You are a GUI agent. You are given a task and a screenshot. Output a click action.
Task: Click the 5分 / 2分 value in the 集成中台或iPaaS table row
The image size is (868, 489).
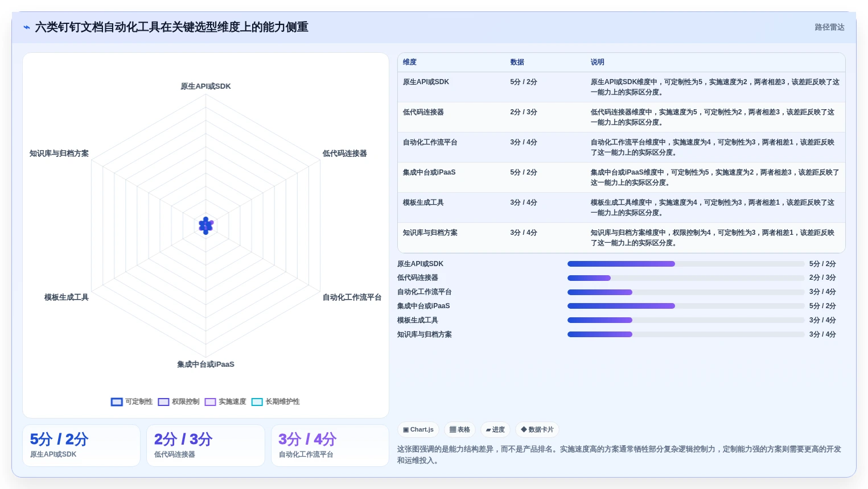[x=524, y=172]
